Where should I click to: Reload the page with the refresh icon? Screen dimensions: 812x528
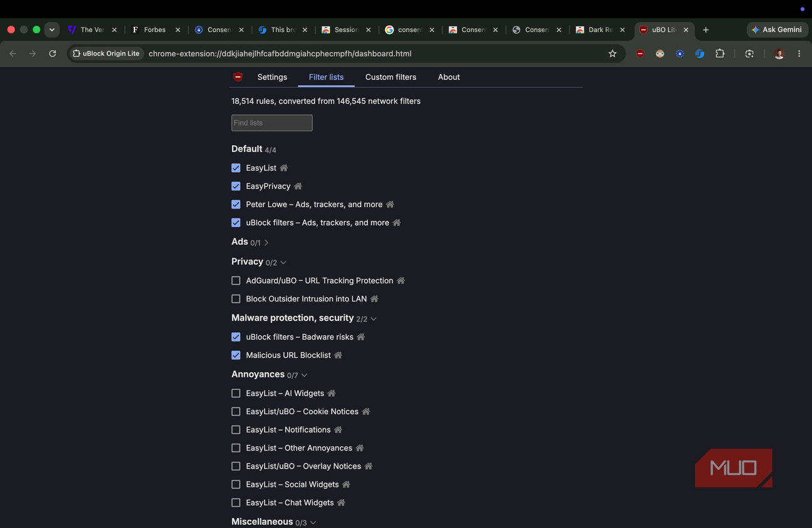[x=53, y=54]
